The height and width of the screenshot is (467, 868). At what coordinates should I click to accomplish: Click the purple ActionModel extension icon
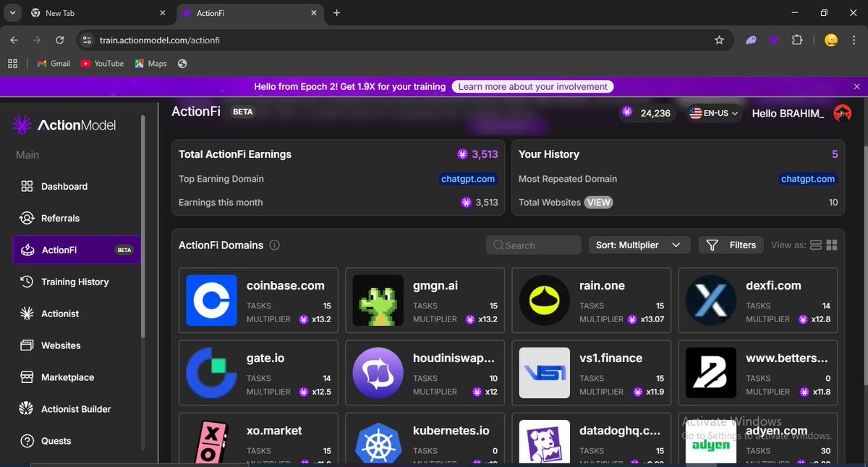pyautogui.click(x=774, y=40)
